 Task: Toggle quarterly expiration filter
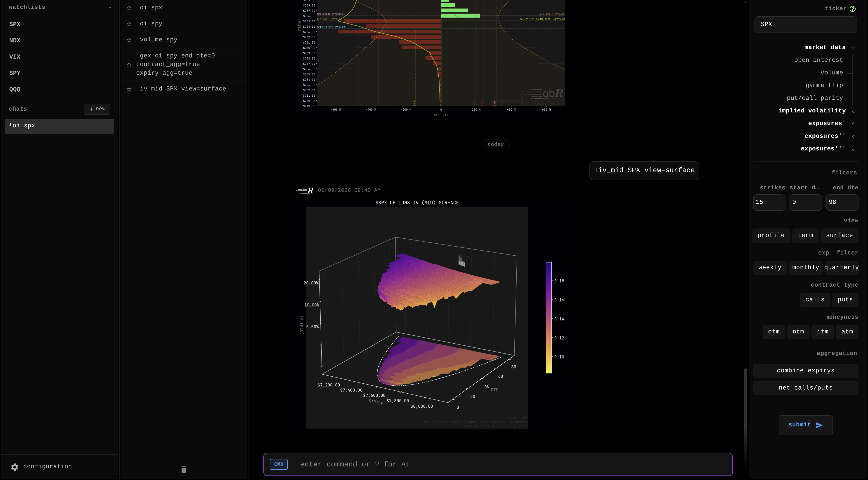coord(841,268)
